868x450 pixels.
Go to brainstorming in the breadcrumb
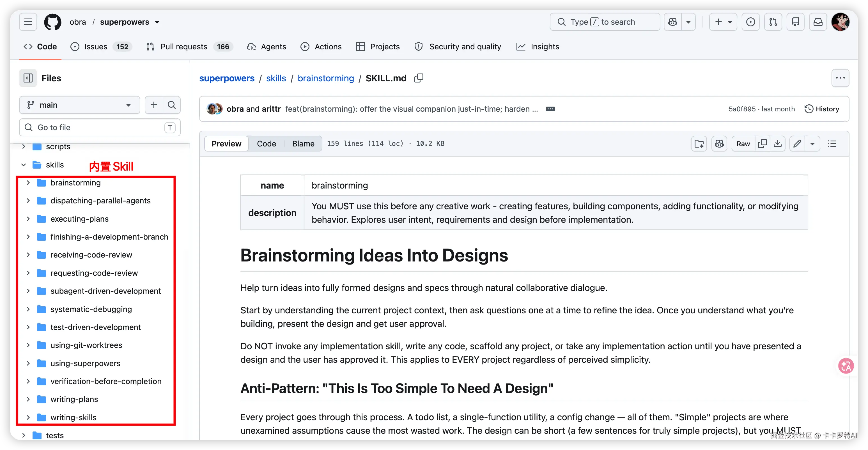(x=326, y=78)
